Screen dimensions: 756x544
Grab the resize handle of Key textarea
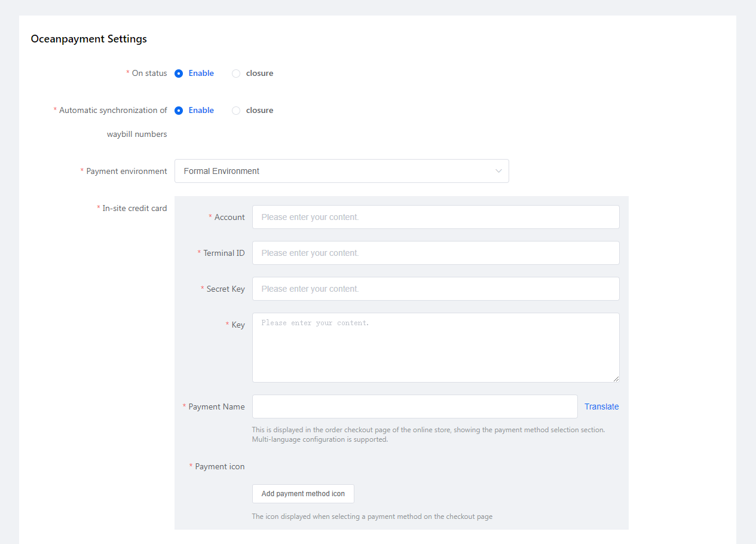[616, 378]
